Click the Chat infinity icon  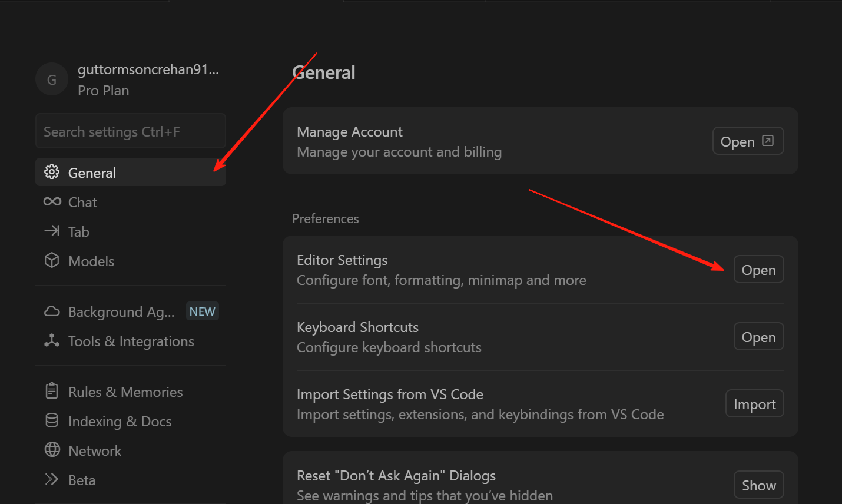pos(52,202)
